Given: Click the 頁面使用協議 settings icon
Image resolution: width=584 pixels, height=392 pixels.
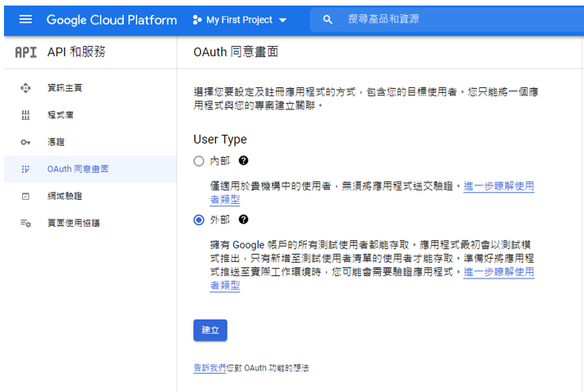Looking at the screenshot, I should click(x=25, y=223).
